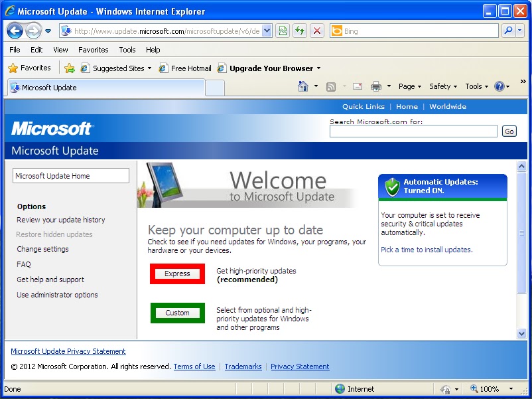Image resolution: width=532 pixels, height=399 pixels.
Task: Click the Custom update button
Action: [x=178, y=313]
